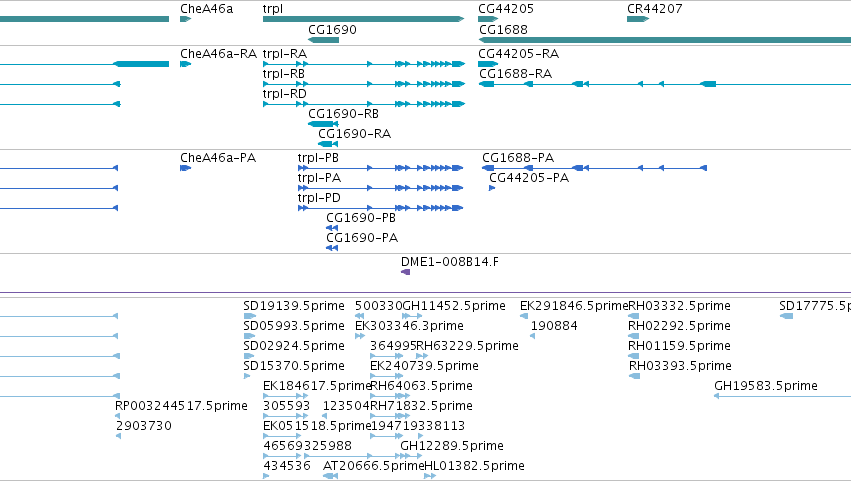Screen dimensions: 851x481
Task: Select the CheA46a gene label
Action: tap(206, 9)
